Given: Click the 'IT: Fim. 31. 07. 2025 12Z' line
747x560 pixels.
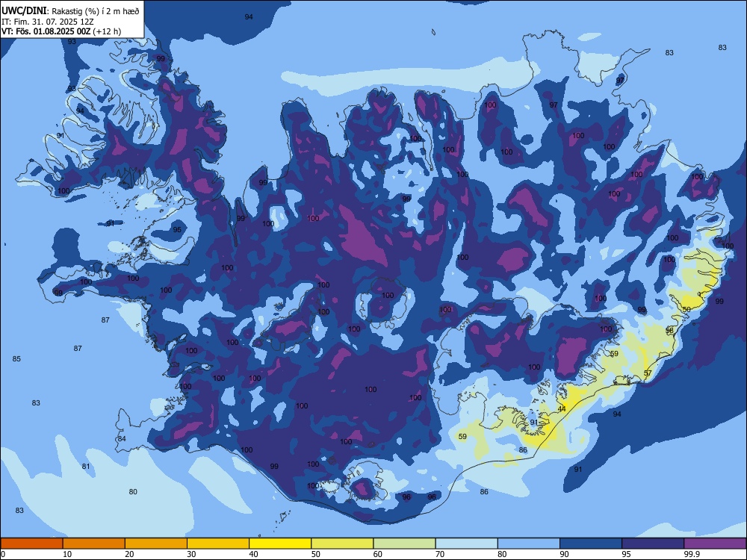Looking at the screenshot, I should [48, 22].
